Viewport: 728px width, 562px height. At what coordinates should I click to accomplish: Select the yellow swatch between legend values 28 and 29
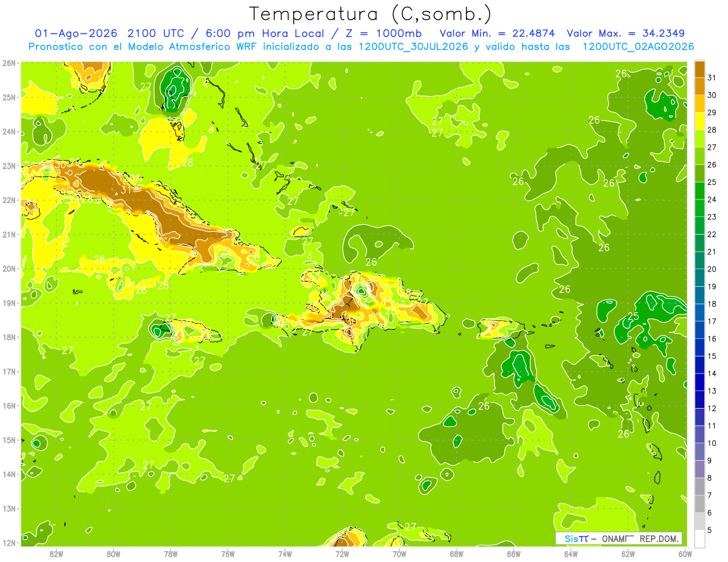(700, 121)
